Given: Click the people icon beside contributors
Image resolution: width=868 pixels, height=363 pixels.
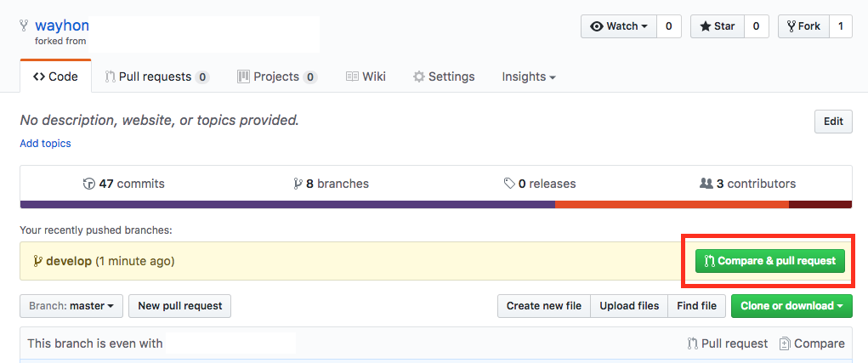Looking at the screenshot, I should [706, 184].
